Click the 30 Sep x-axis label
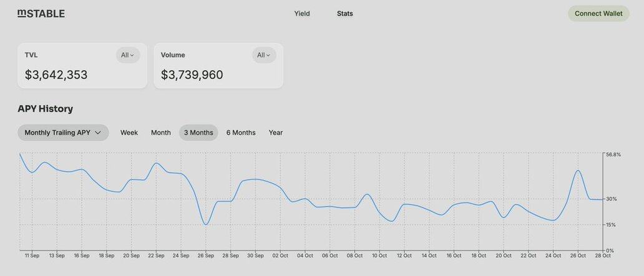 [x=255, y=255]
